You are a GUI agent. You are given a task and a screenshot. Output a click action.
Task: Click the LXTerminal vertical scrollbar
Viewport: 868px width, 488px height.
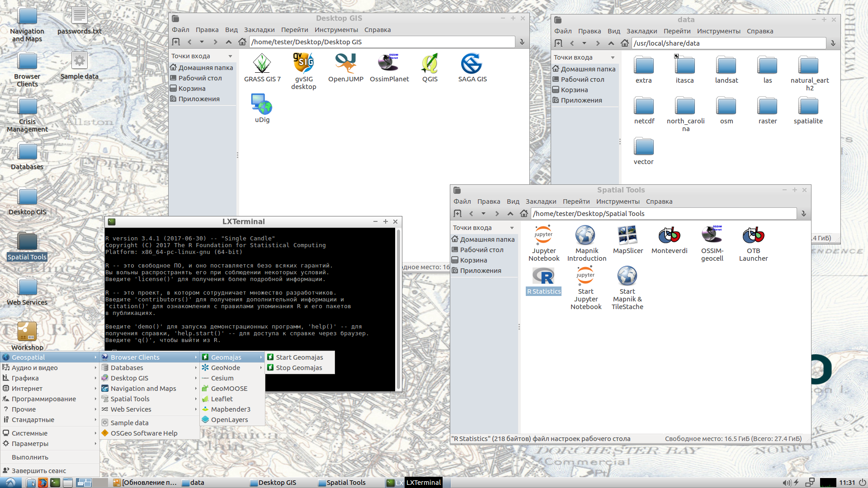coord(398,310)
